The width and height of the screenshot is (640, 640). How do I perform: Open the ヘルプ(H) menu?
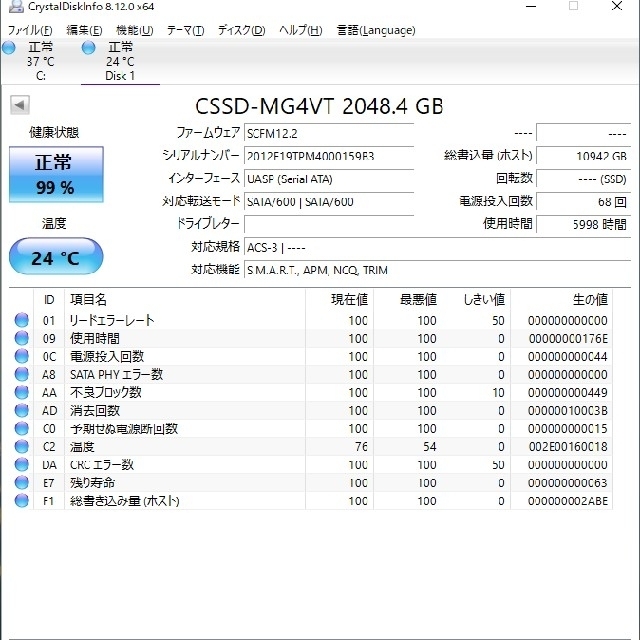pos(301,30)
